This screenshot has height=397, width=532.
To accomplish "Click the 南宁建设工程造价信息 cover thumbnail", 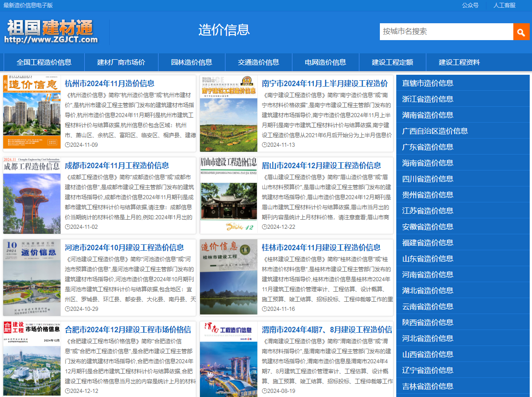I will pos(229,113).
